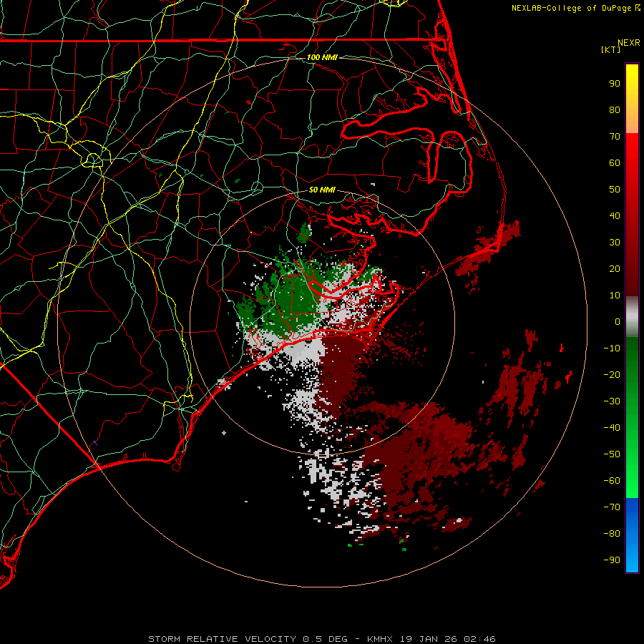Click the 50 NMI range ring label

[322, 190]
